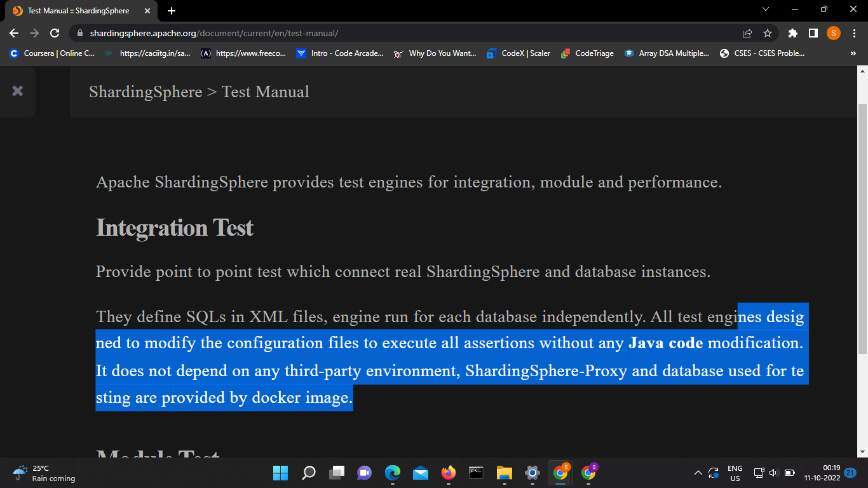Show more bookmarks with the chevron
The height and width of the screenshot is (488, 868).
[853, 53]
